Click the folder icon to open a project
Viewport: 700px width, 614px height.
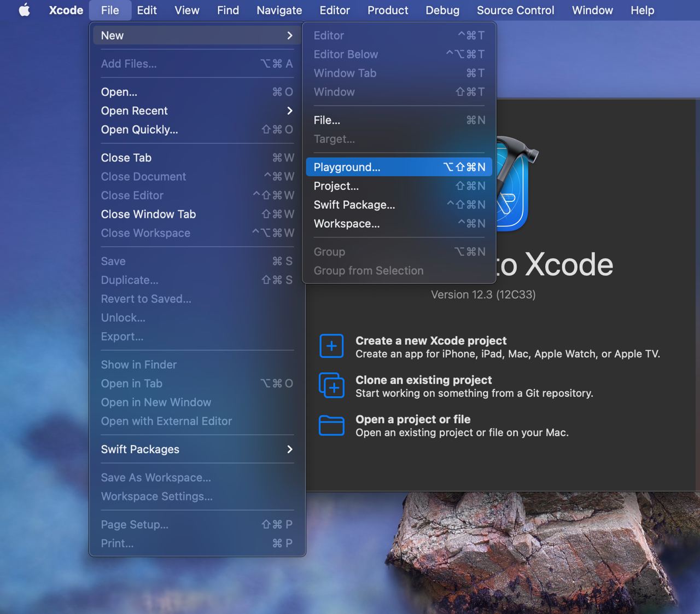point(331,425)
